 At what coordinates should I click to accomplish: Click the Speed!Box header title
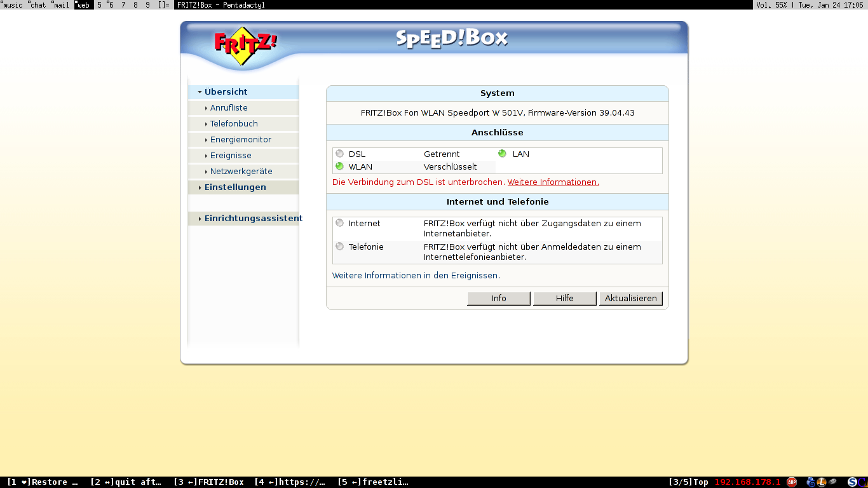click(452, 38)
